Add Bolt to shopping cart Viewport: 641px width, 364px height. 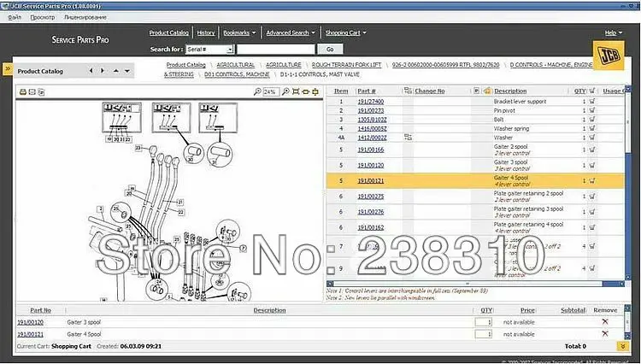(x=592, y=119)
